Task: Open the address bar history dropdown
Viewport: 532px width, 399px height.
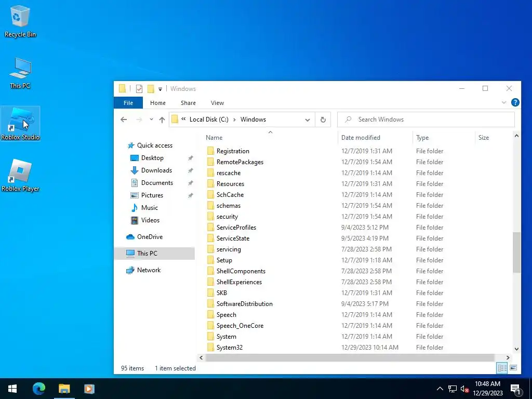Action: click(x=308, y=120)
